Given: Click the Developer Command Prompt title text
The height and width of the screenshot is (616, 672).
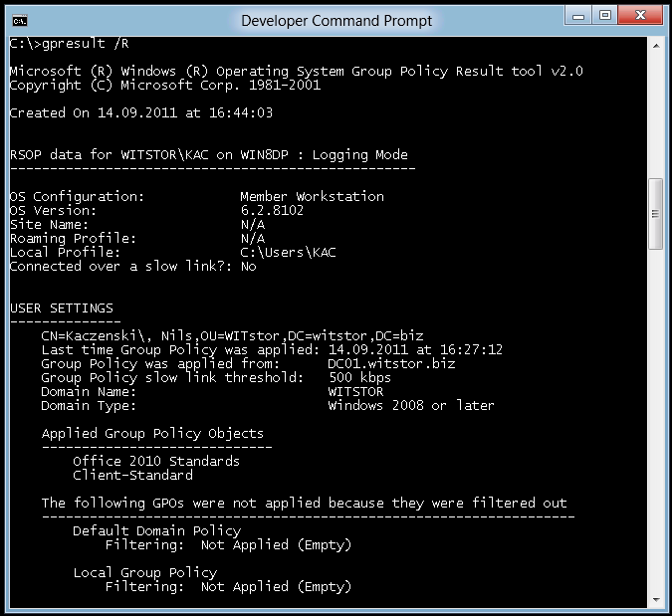Looking at the screenshot, I should pos(336,21).
